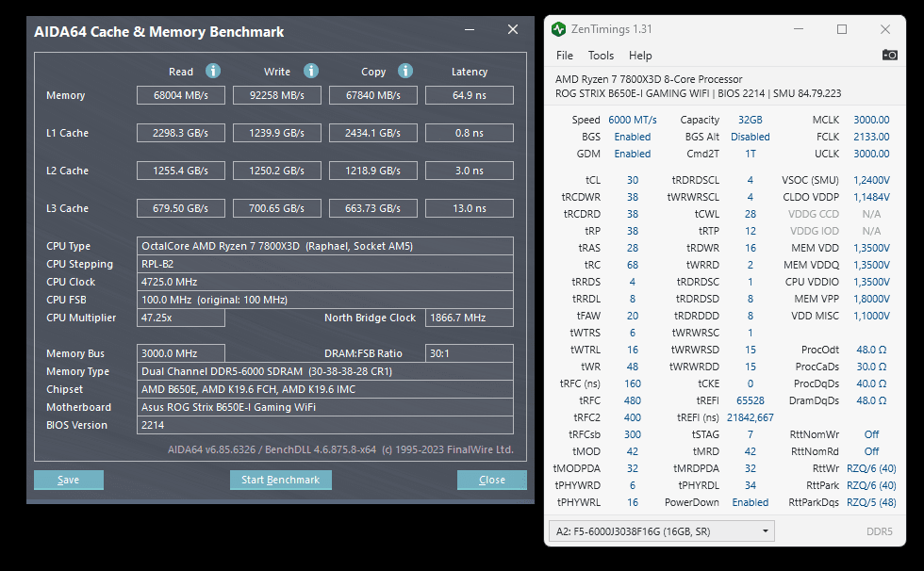Click the CPU Stepping value RPL-B2
The width and height of the screenshot is (924, 571).
(x=324, y=264)
